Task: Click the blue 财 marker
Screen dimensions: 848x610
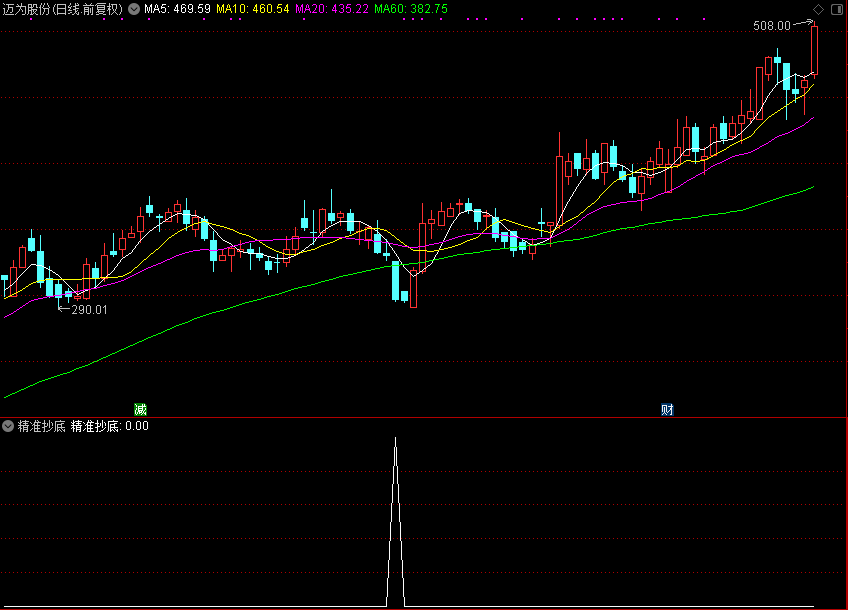Action: (667, 409)
